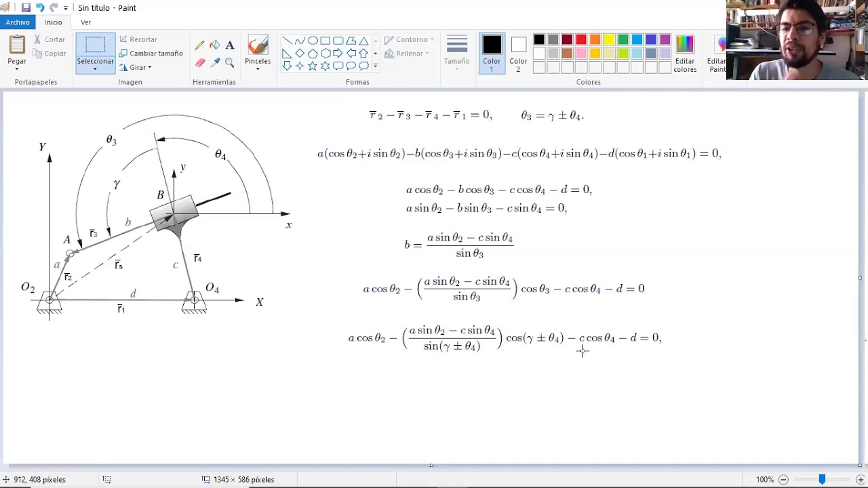This screenshot has height=488, width=868.
Task: Click the Recortar button
Action: click(138, 39)
